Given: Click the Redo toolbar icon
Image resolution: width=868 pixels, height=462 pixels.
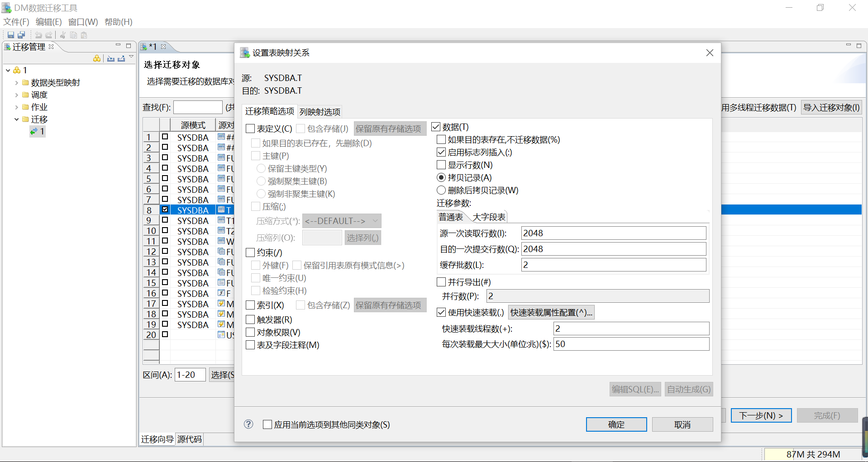Looking at the screenshot, I should pos(48,35).
